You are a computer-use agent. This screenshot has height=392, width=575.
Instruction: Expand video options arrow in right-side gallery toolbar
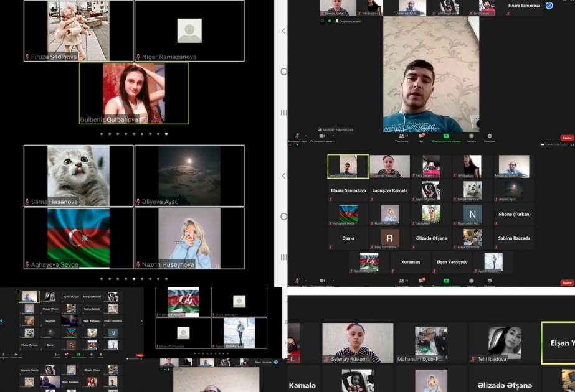point(333,280)
